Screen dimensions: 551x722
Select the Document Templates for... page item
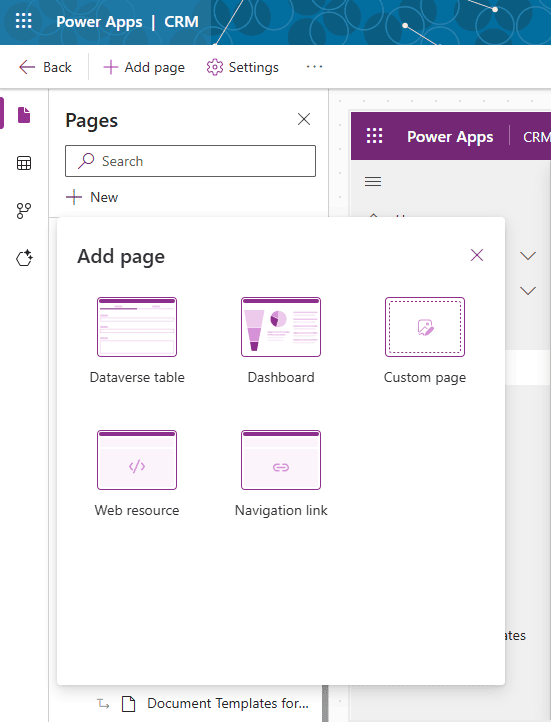203,704
